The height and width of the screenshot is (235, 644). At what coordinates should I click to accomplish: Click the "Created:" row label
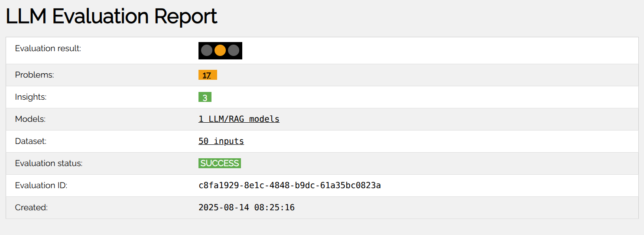coord(31,208)
